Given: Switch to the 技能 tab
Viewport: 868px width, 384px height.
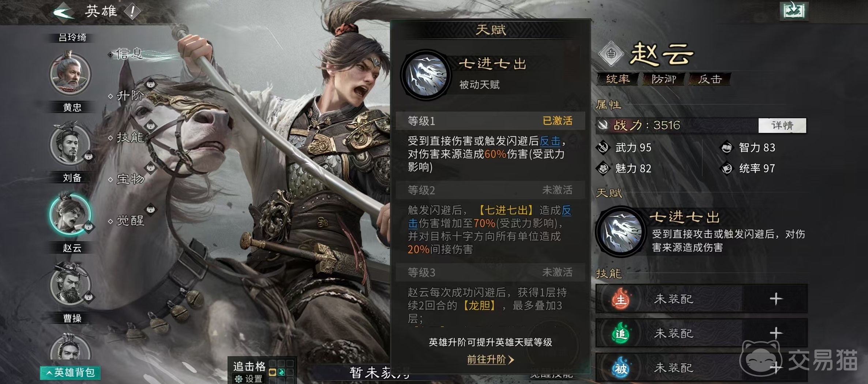Looking at the screenshot, I should (x=130, y=138).
